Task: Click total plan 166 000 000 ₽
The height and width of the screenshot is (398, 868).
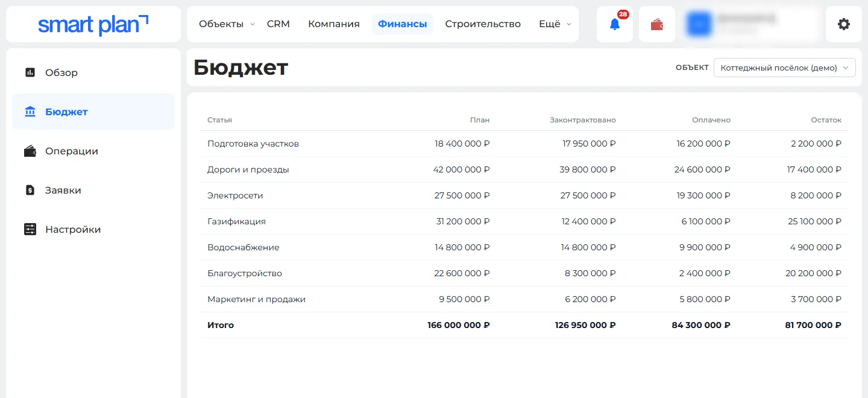Action: tap(459, 325)
